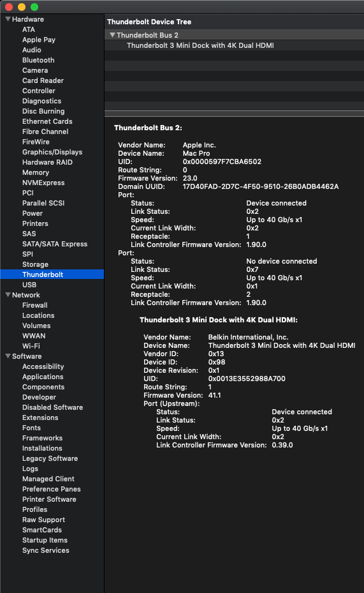Open Printers hardware section
Viewport: 364px width, 593px height.
35,223
